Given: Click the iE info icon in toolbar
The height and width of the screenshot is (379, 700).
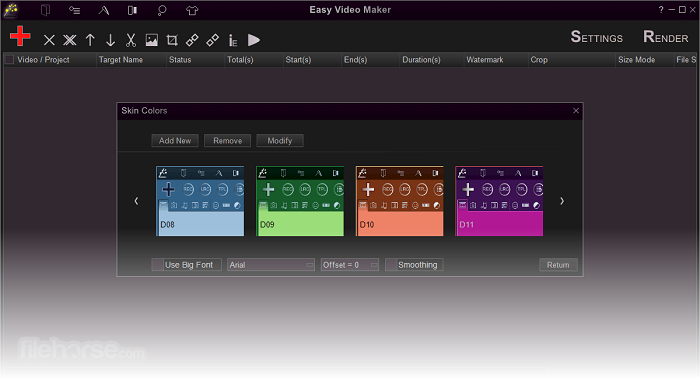Looking at the screenshot, I should 233,41.
